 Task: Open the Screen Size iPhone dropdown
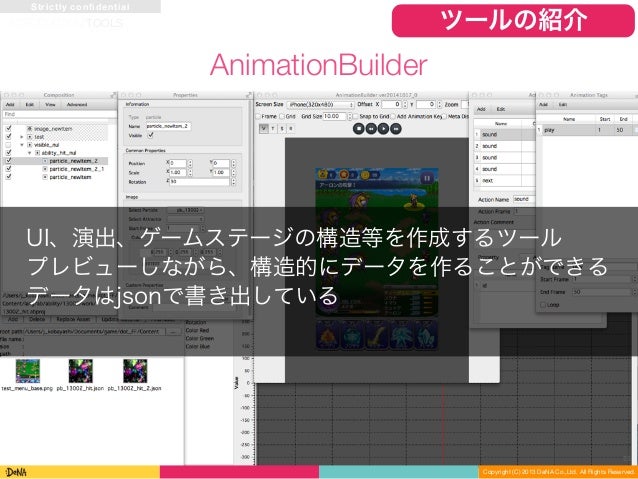click(x=320, y=105)
